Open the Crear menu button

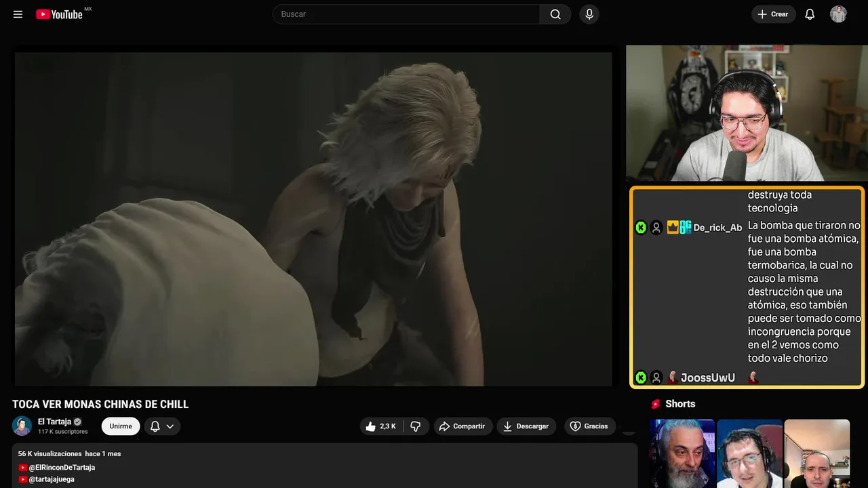pos(773,14)
